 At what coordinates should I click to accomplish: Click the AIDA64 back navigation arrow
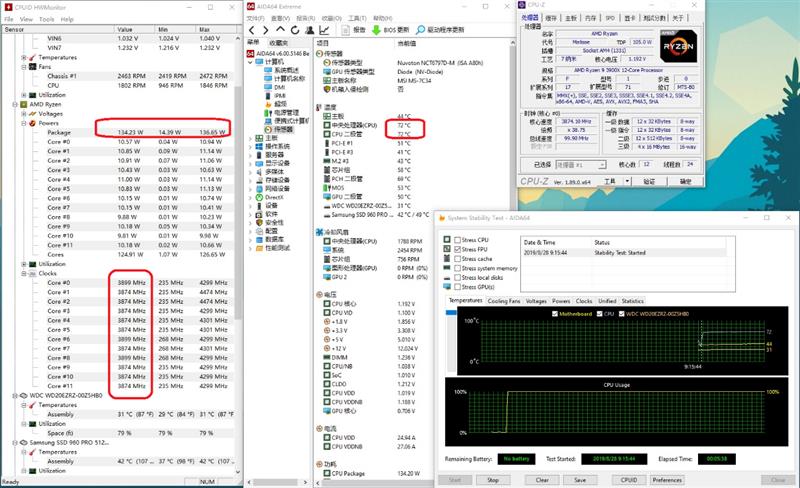(x=250, y=31)
